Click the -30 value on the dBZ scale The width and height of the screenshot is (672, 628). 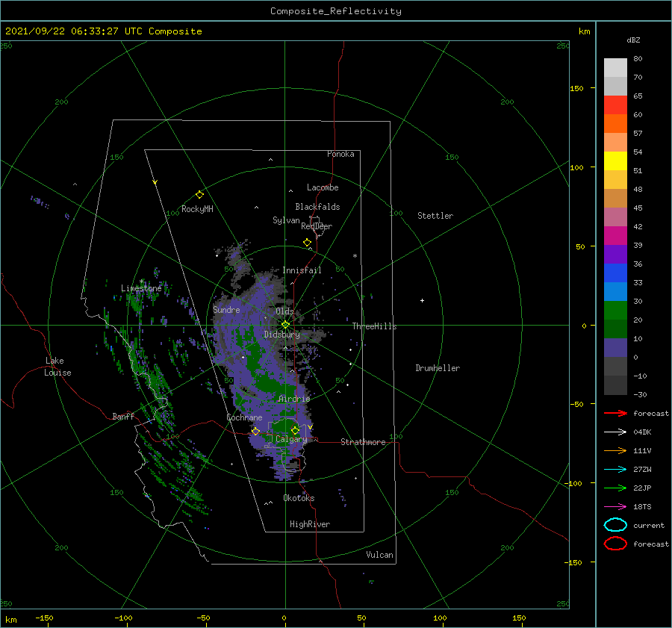640,394
